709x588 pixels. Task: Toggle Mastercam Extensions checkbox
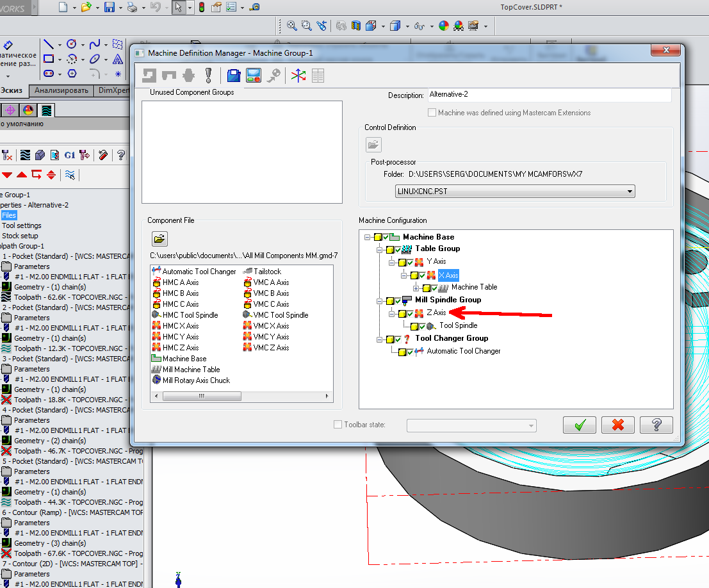[432, 113]
